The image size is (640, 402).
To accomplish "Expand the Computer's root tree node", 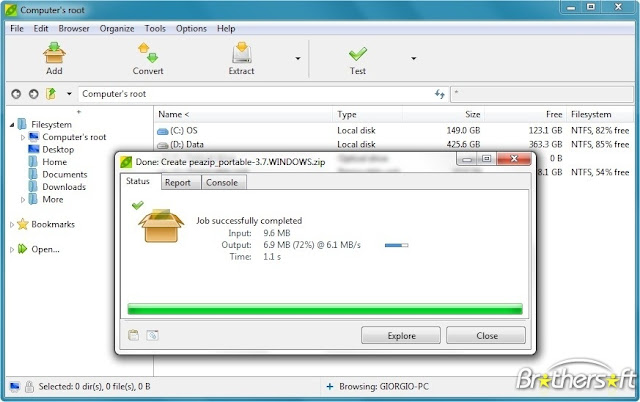I will point(23,138).
